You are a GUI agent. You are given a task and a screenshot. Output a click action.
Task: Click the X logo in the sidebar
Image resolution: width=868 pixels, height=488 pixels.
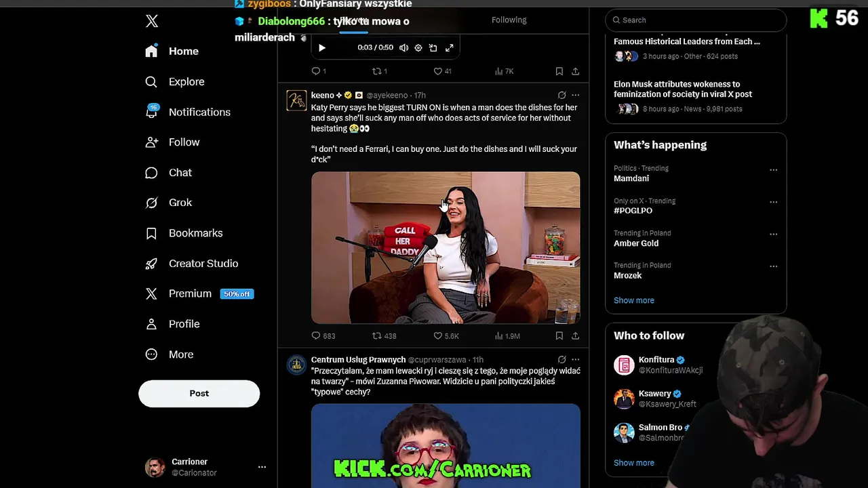coord(152,21)
